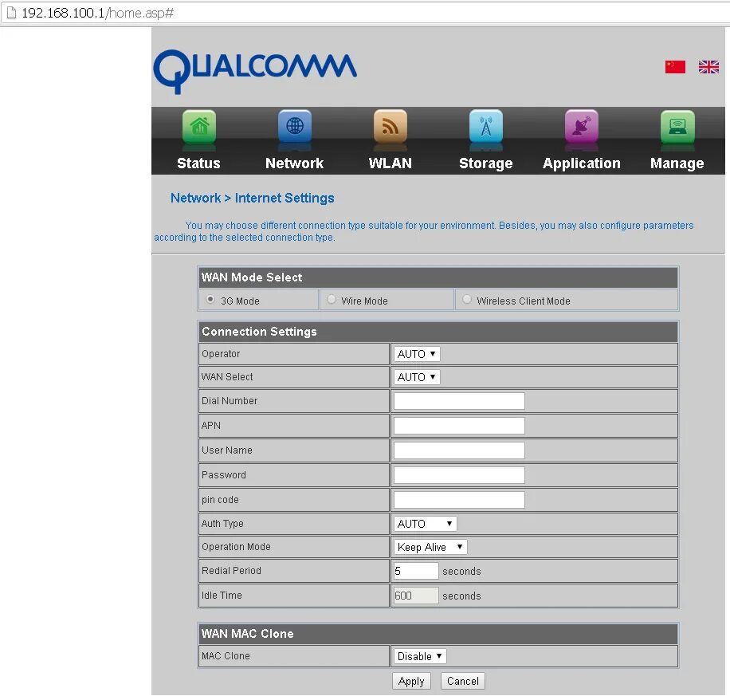
Task: Select the 3G Mode radio button
Action: [210, 300]
